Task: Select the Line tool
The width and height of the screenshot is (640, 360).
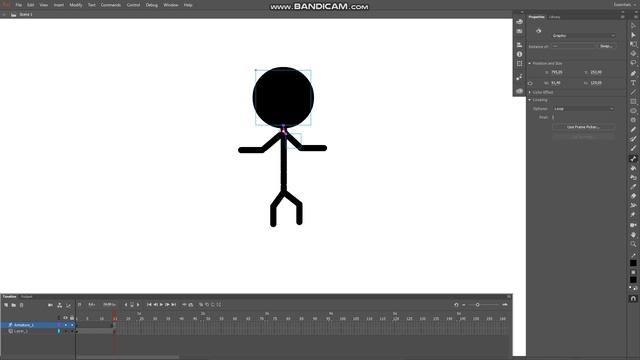Action: coord(633,92)
